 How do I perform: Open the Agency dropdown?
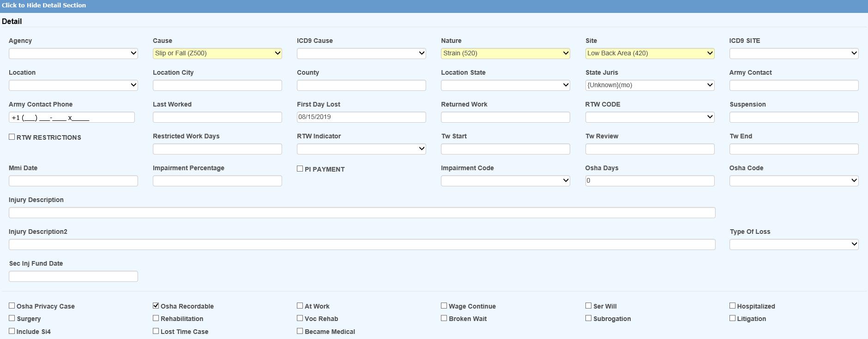[73, 54]
